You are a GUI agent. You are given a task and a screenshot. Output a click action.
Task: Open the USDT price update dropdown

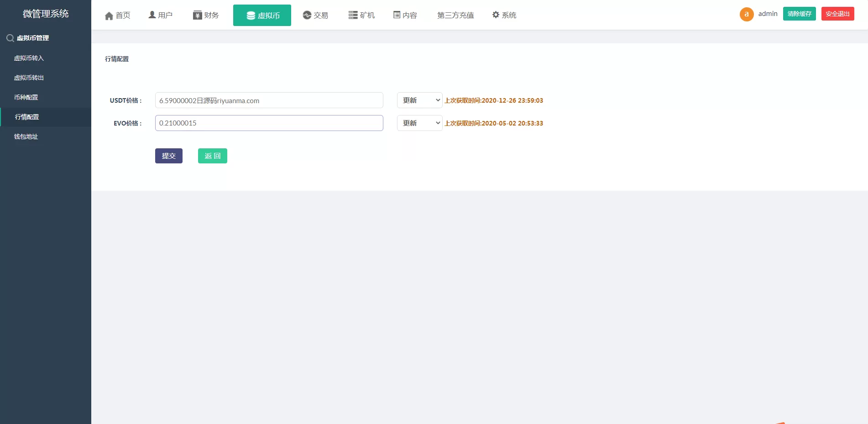coord(419,100)
